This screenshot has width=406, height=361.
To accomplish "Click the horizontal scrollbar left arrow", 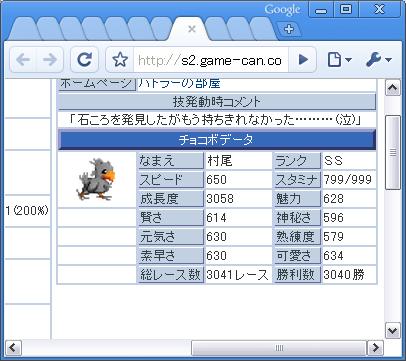I will [13, 348].
